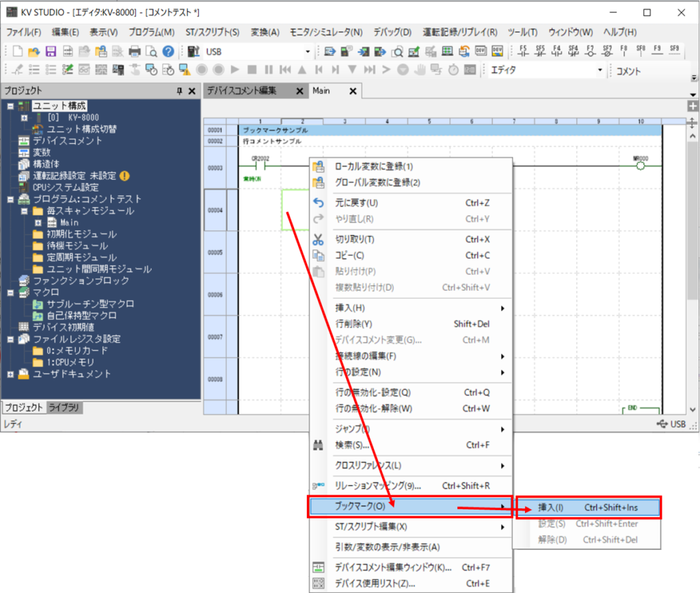Expand the Main program tree node

38,222
